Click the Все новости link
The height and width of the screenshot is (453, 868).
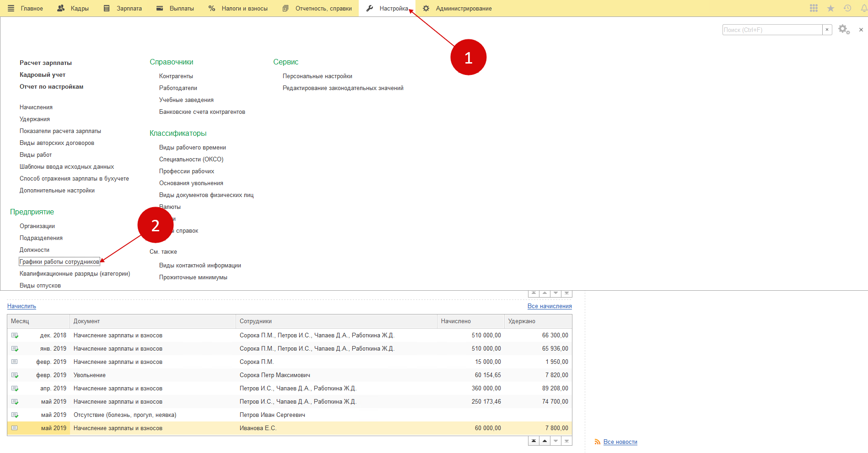tap(620, 442)
